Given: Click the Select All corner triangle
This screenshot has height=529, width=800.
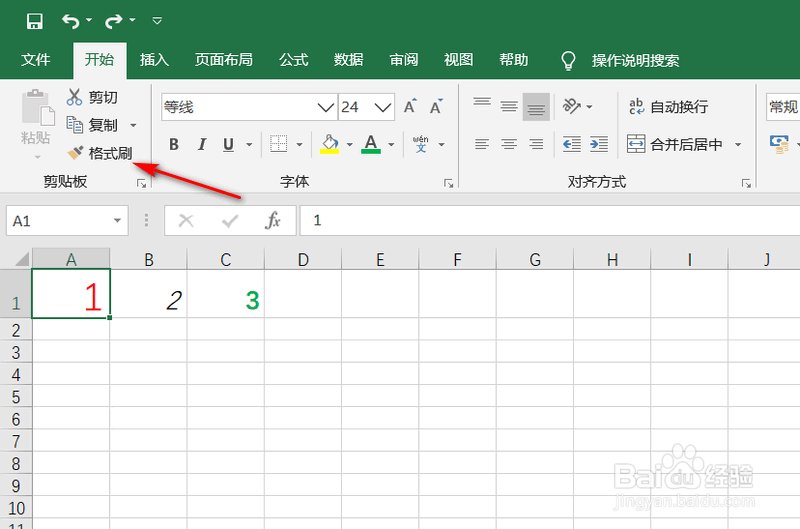Looking at the screenshot, I should 21,259.
